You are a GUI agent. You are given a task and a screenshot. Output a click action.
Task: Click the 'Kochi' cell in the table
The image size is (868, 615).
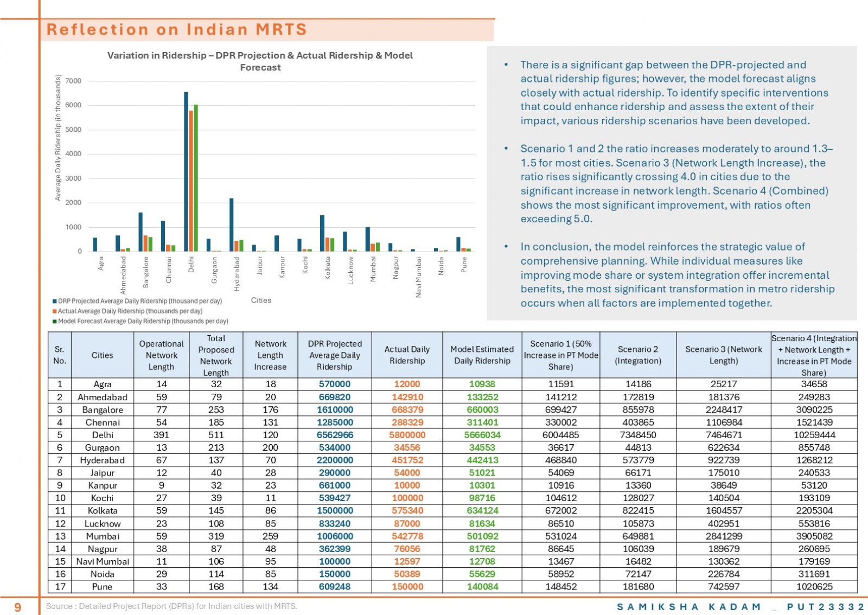coord(103,498)
